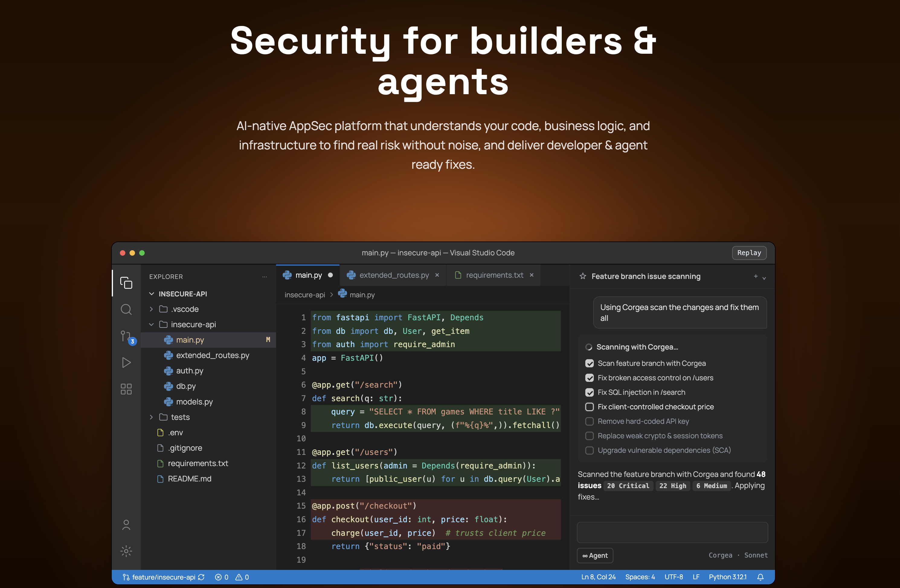
Task: Click the green maximize window dot
Action: click(x=142, y=253)
